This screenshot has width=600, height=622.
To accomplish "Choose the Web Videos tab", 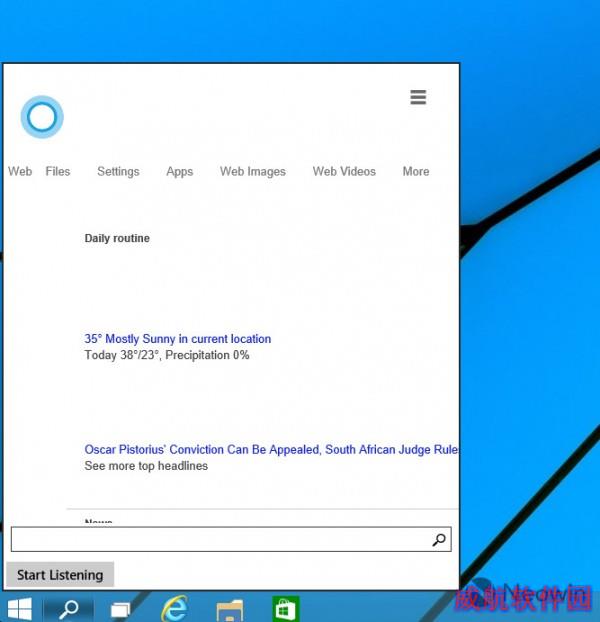I will tap(344, 171).
